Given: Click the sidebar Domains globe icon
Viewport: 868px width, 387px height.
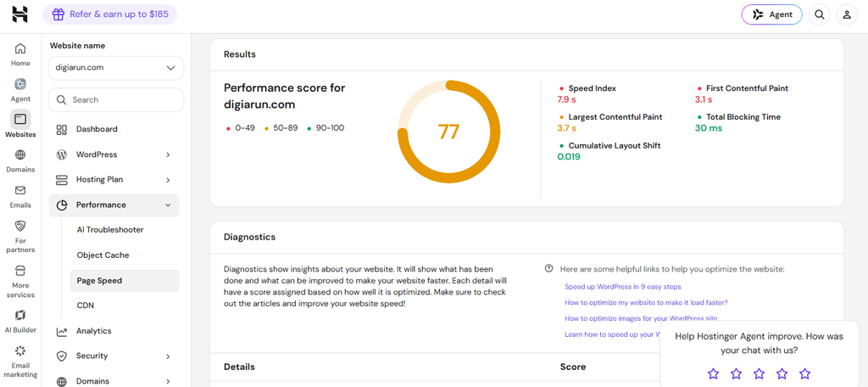Looking at the screenshot, I should pyautogui.click(x=61, y=381).
